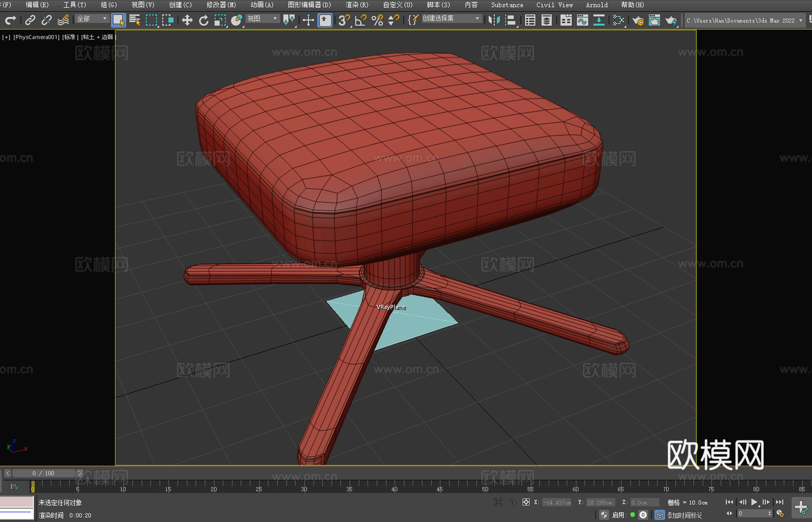Click 标准 viewport shading label
The width and height of the screenshot is (812, 522).
(x=70, y=37)
